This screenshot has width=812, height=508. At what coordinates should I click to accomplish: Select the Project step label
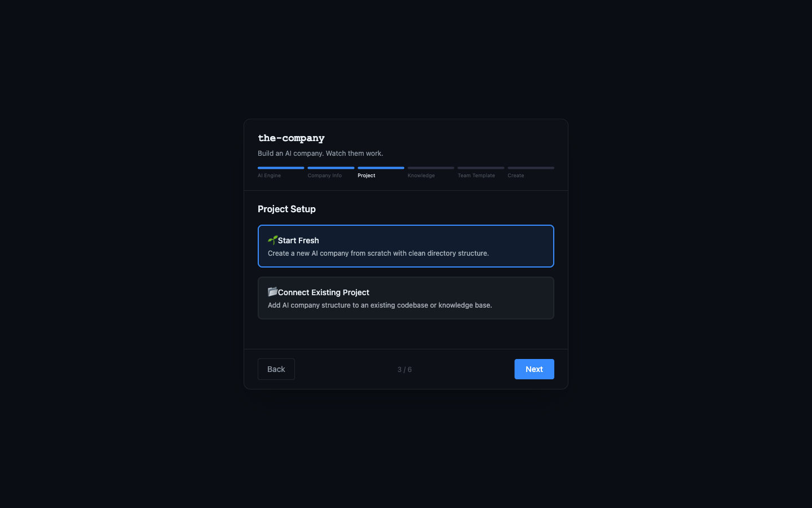tap(366, 176)
